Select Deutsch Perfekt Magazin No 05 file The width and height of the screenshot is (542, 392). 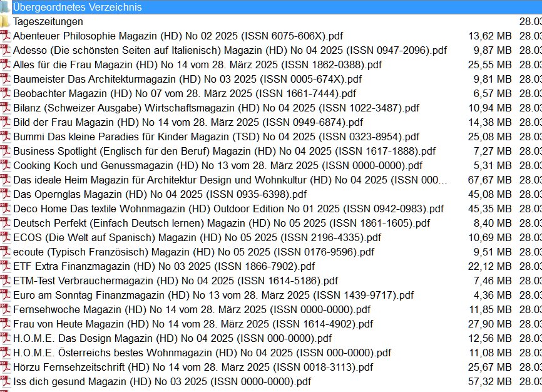[x=222, y=223]
